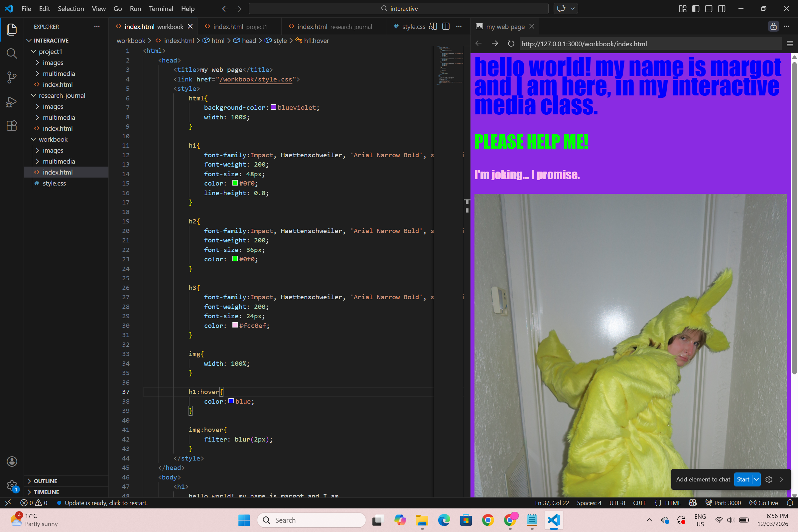Toggle the secondary side bar layout button
This screenshot has height=532, width=798.
722,9
